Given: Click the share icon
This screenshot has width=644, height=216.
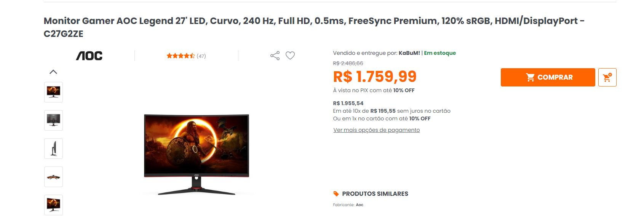Looking at the screenshot, I should pos(275,56).
